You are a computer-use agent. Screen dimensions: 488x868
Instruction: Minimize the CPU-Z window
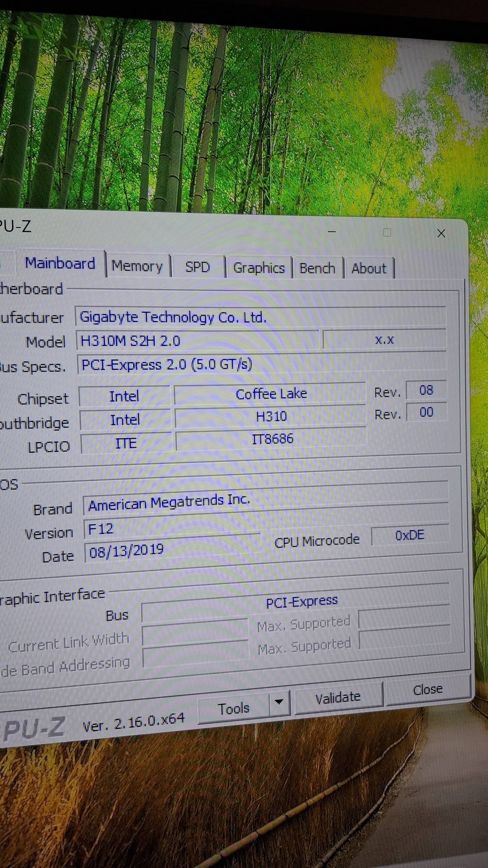pos(332,232)
